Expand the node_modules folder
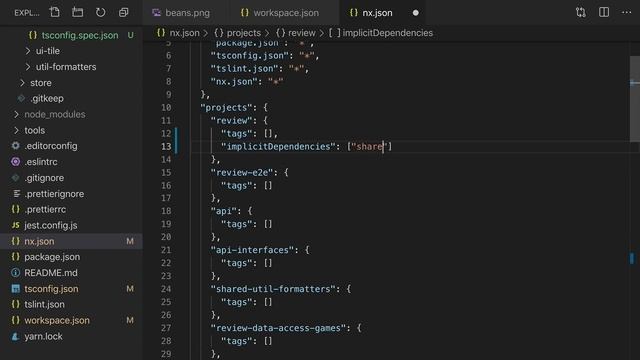This screenshot has width=640, height=360. pyautogui.click(x=16, y=114)
